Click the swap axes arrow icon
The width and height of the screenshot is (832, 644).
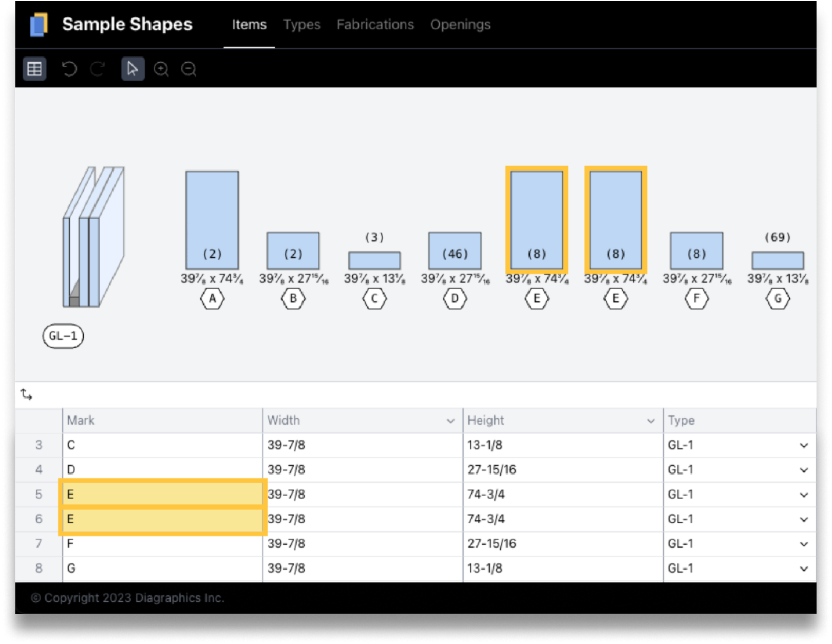coord(26,394)
